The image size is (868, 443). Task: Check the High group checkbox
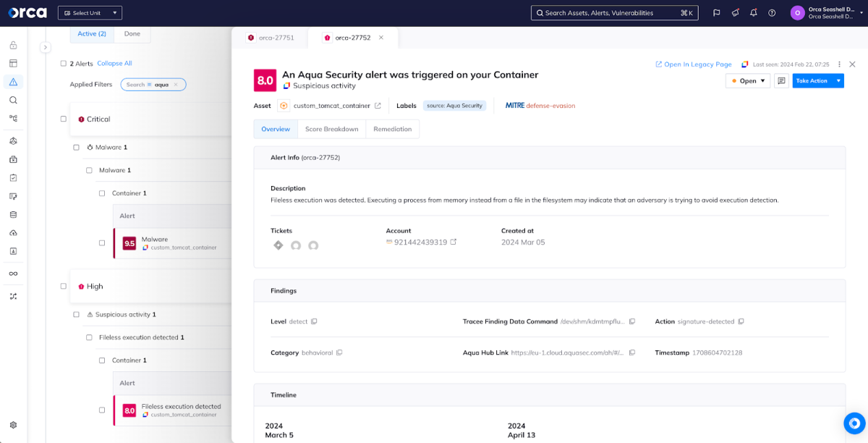(64, 286)
